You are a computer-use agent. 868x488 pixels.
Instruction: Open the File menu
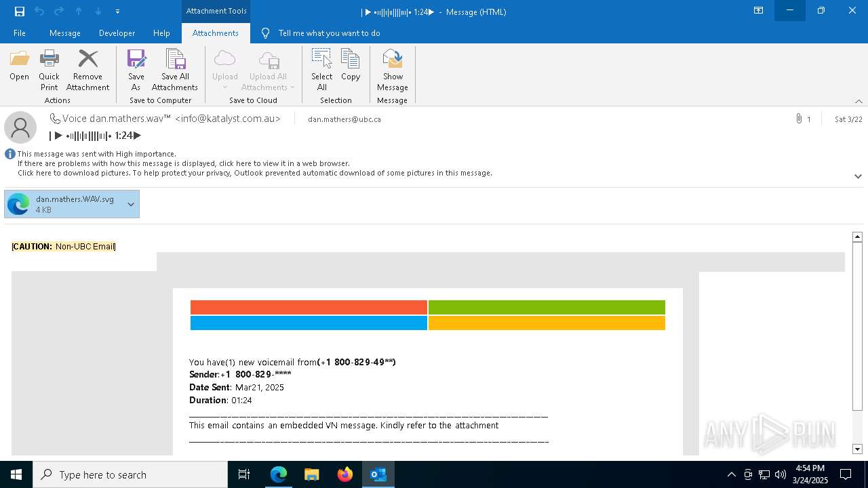tap(20, 33)
